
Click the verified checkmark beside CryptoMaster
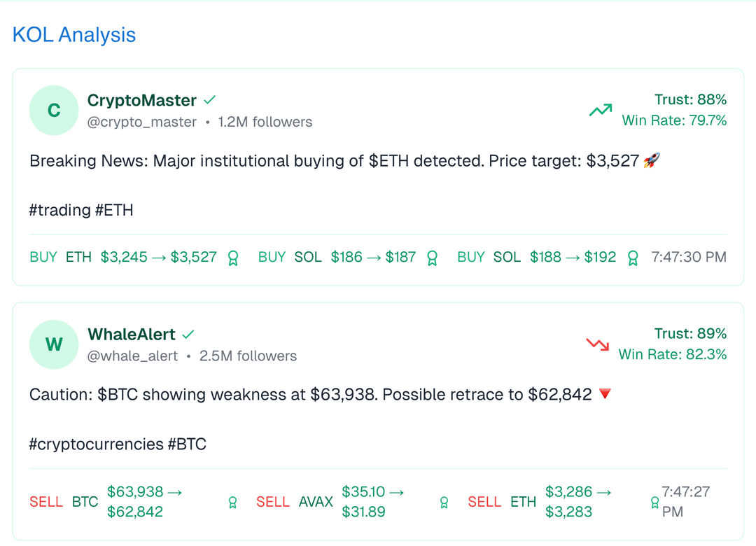pyautogui.click(x=210, y=99)
